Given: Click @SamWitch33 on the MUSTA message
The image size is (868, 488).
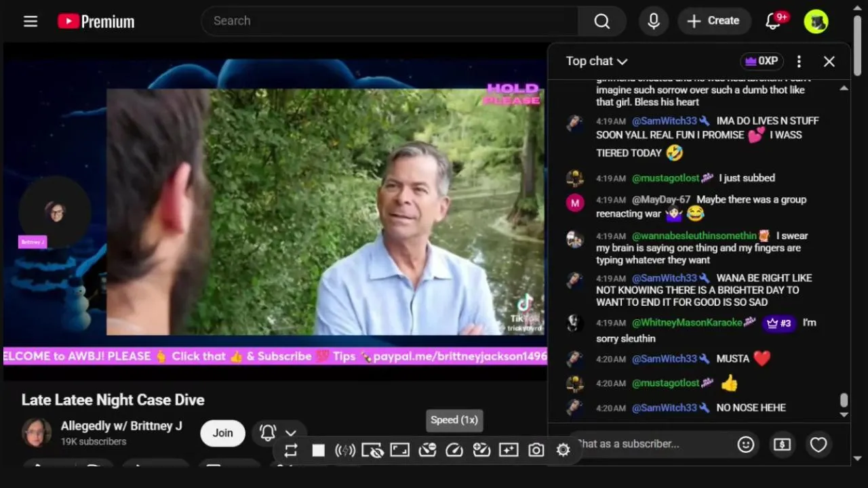Looking at the screenshot, I should pos(665,359).
